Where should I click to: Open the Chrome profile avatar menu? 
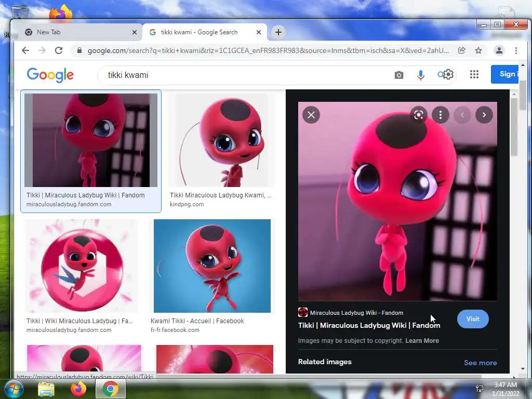(499, 50)
